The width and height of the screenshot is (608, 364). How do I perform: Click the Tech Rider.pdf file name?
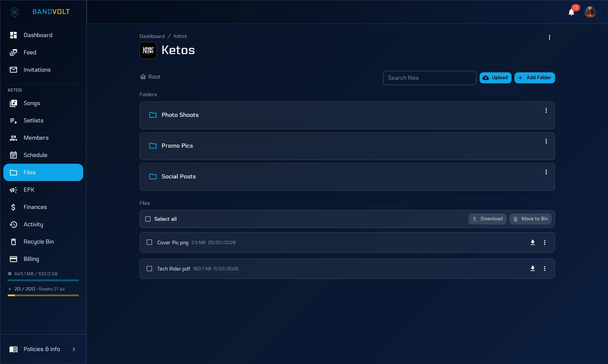[173, 269]
